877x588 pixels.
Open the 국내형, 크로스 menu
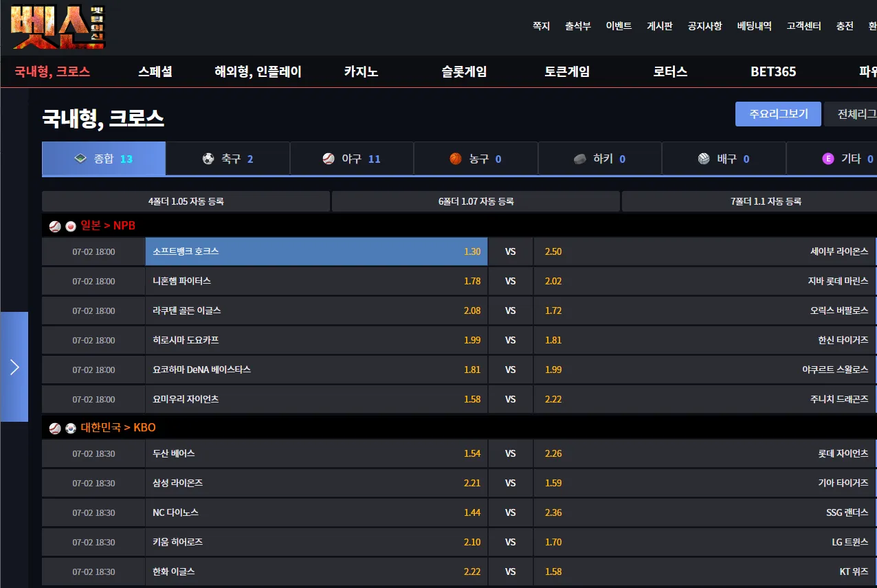pos(53,71)
